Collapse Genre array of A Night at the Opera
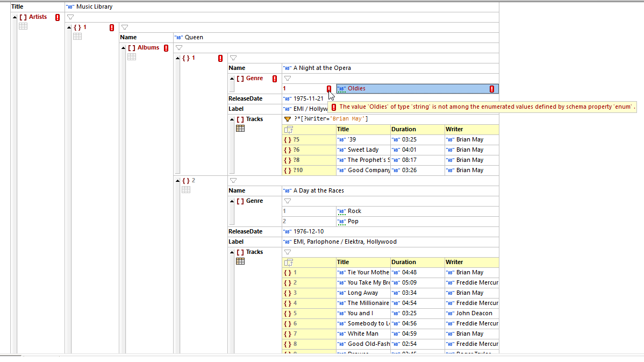 (232, 79)
